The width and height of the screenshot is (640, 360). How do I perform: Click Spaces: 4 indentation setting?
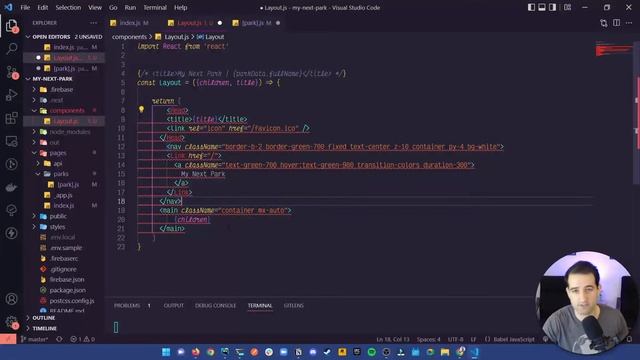pos(429,339)
